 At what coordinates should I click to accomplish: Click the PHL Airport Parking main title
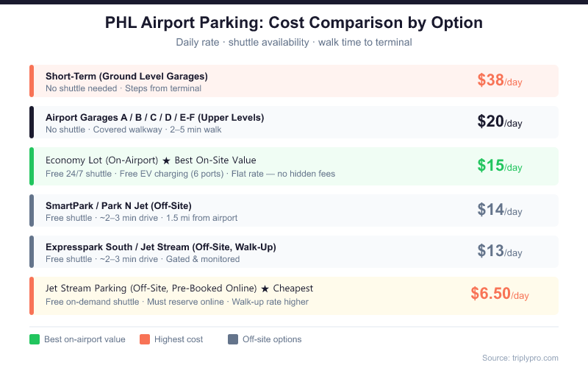click(294, 23)
